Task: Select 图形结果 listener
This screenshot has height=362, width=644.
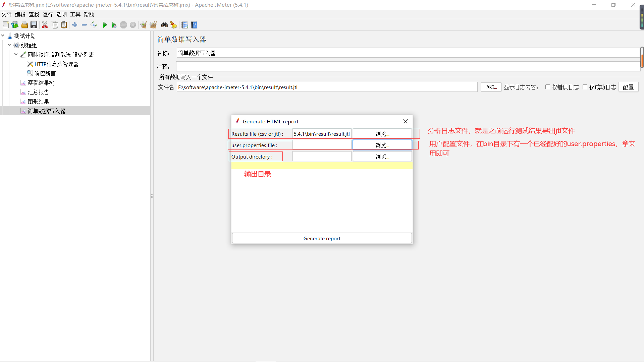Action: pos(38,102)
